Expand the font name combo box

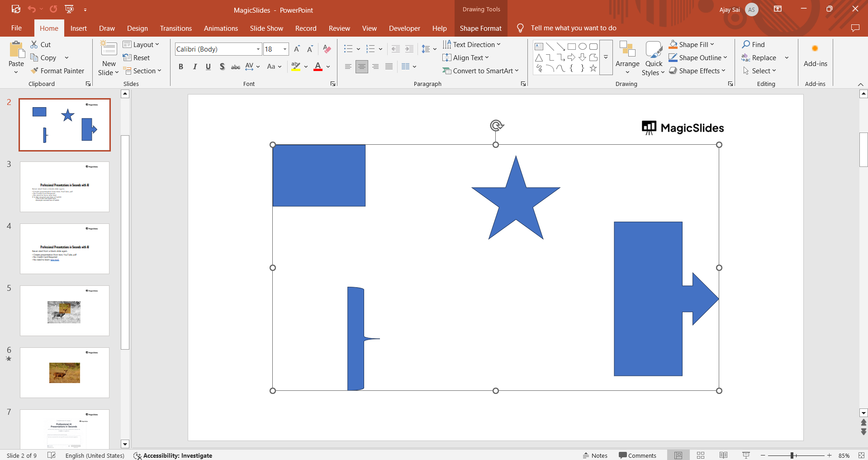point(258,49)
